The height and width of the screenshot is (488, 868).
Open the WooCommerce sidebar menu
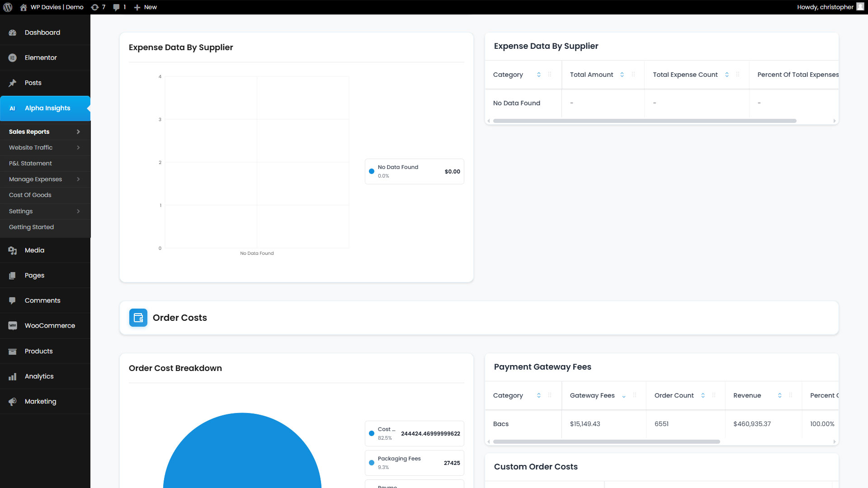point(50,326)
